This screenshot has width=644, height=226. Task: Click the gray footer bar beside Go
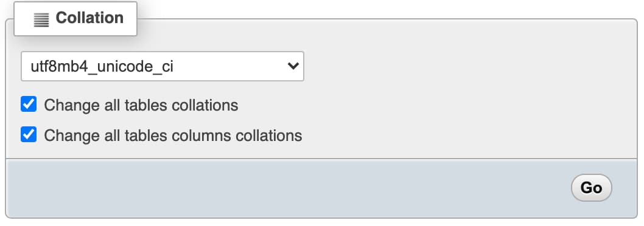point(287,188)
